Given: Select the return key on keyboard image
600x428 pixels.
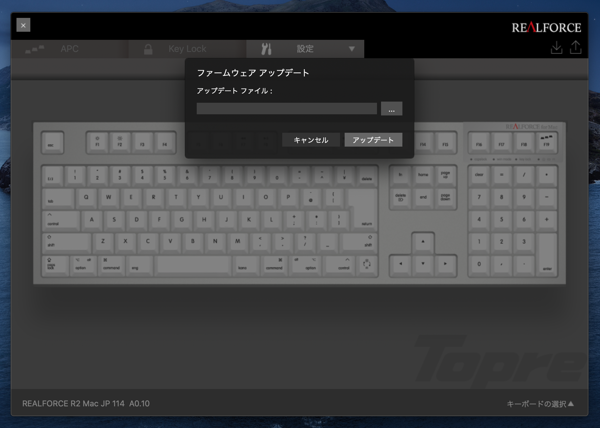Looking at the screenshot, I should click(362, 209).
